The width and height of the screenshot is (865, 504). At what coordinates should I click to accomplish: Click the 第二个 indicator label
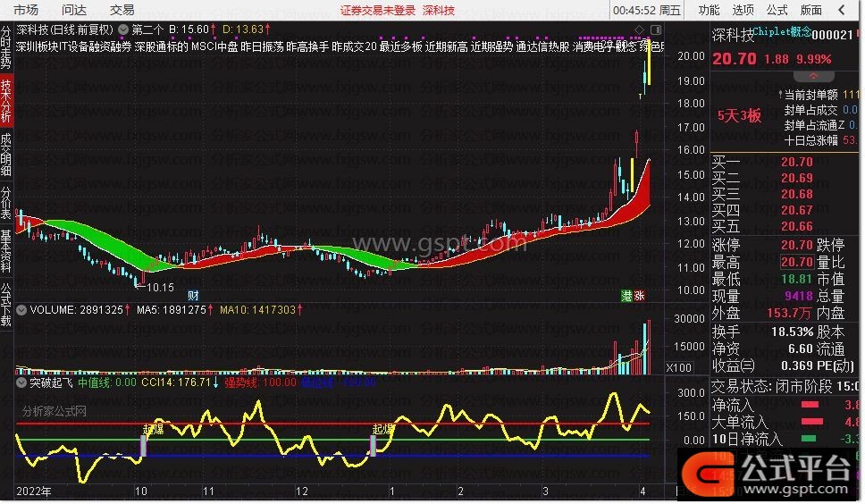pos(147,29)
